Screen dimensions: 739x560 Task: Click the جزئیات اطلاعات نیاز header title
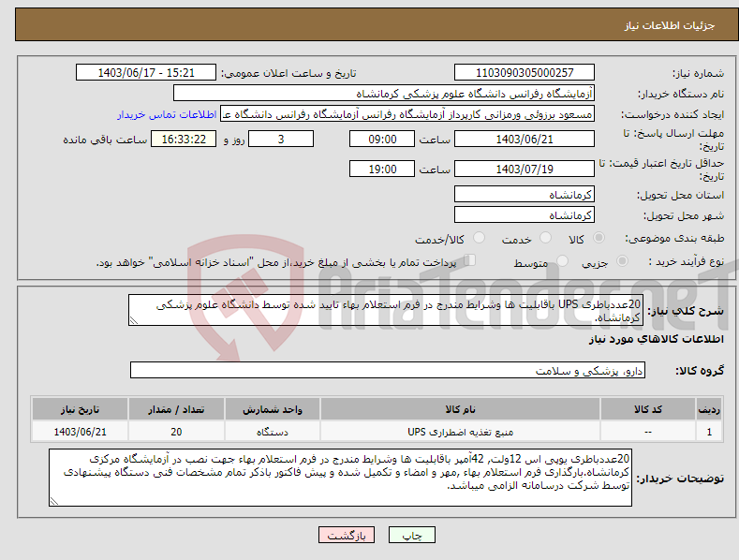click(x=670, y=25)
